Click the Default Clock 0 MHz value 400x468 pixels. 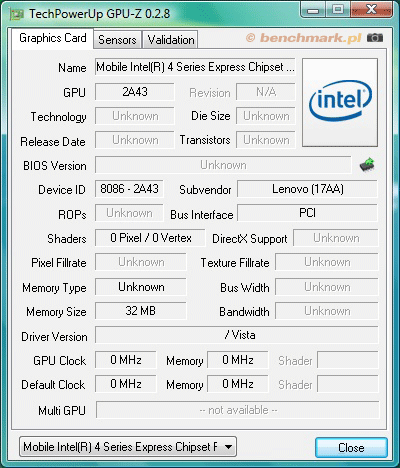tap(126, 384)
